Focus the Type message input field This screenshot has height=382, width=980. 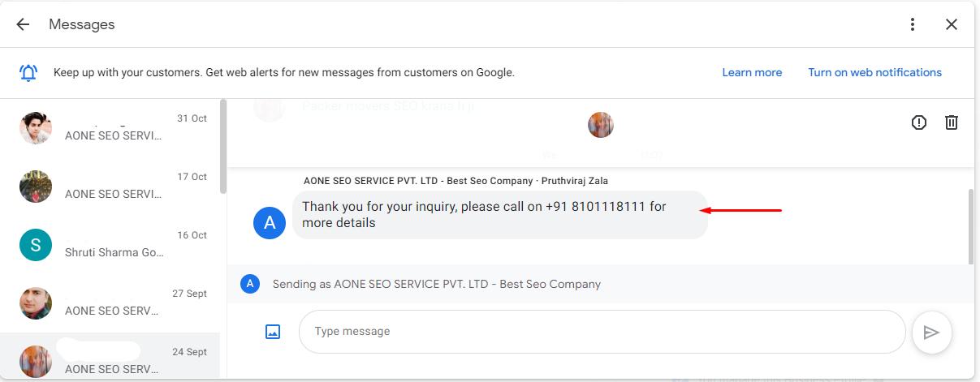tap(601, 332)
